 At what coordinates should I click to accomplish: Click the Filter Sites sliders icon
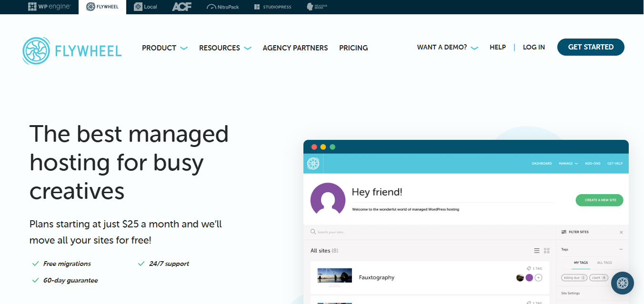point(564,232)
